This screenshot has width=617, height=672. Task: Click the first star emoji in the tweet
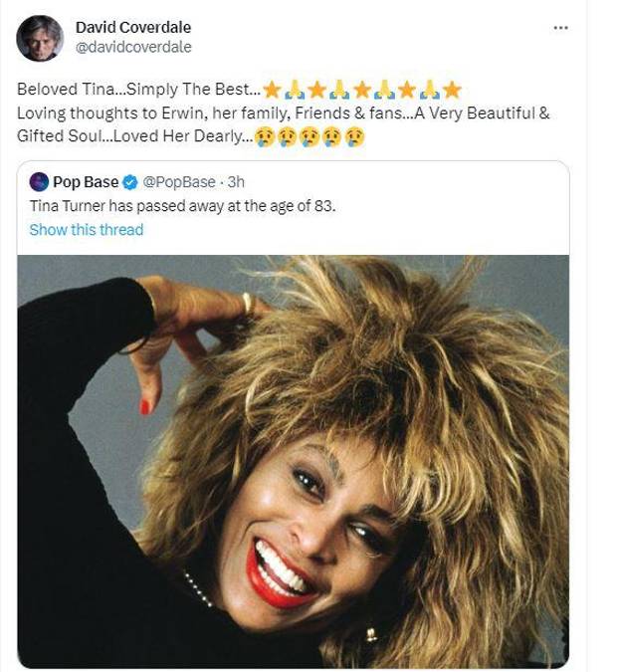273,91
